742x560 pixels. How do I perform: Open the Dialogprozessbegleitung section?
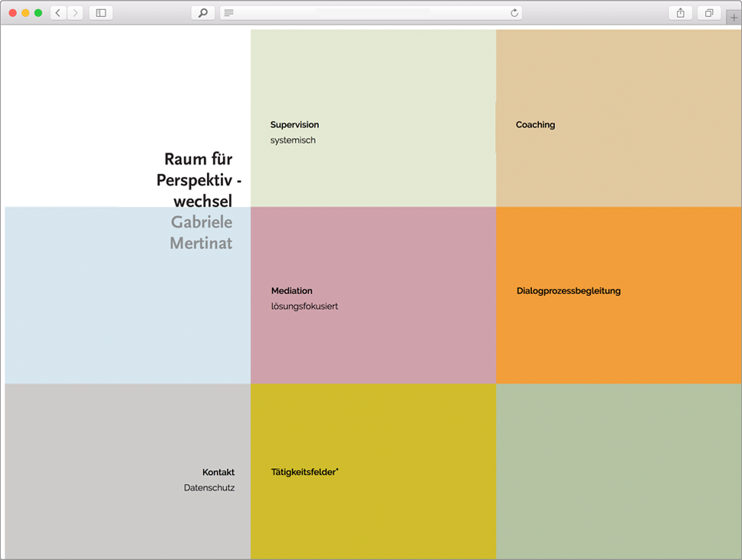pos(568,291)
